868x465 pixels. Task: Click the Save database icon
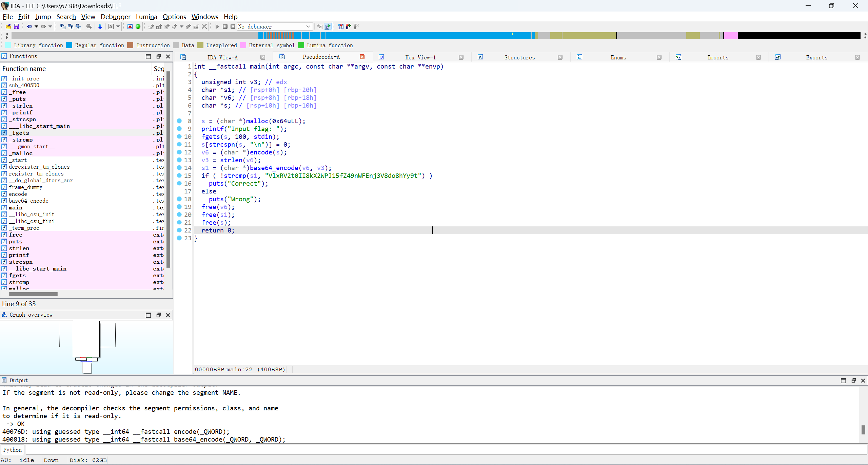(16, 26)
